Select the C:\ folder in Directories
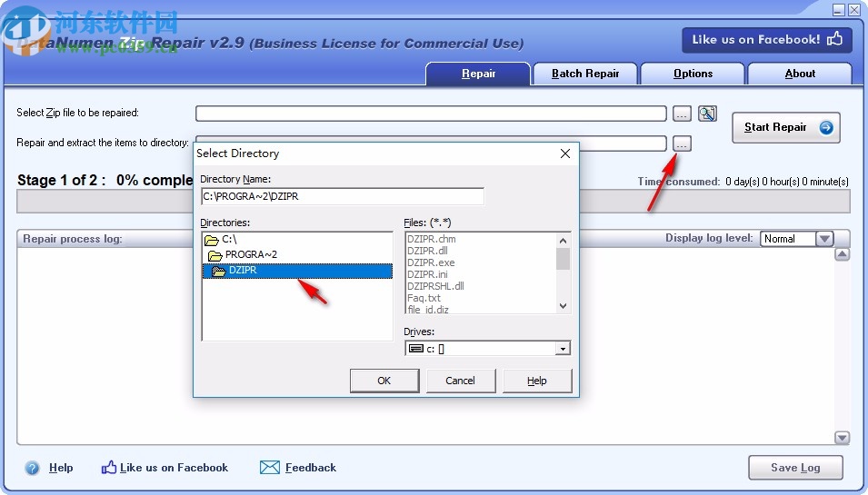This screenshot has width=868, height=495. coord(297,240)
